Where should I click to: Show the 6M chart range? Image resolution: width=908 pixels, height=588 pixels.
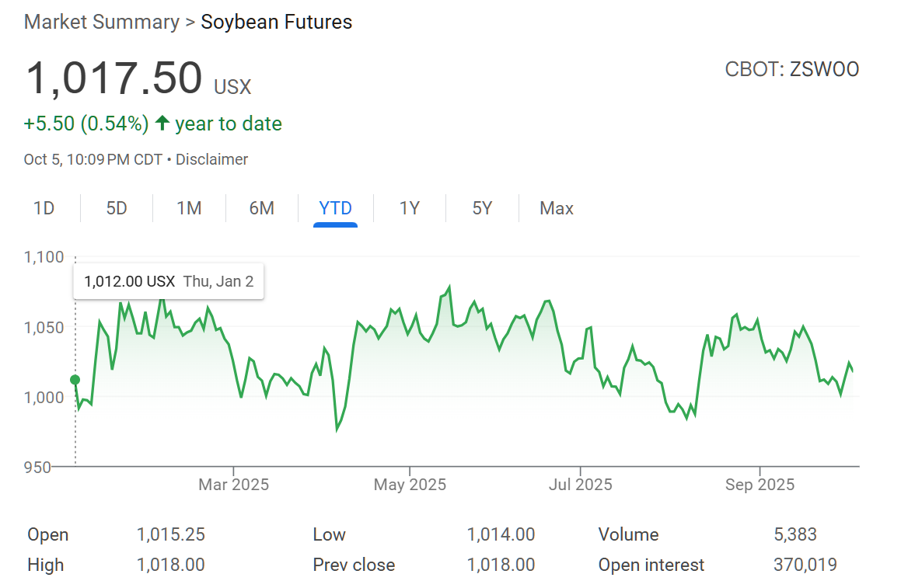(262, 208)
